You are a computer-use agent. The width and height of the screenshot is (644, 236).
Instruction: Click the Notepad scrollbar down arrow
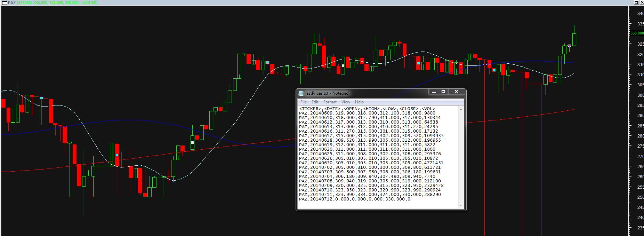(461, 205)
